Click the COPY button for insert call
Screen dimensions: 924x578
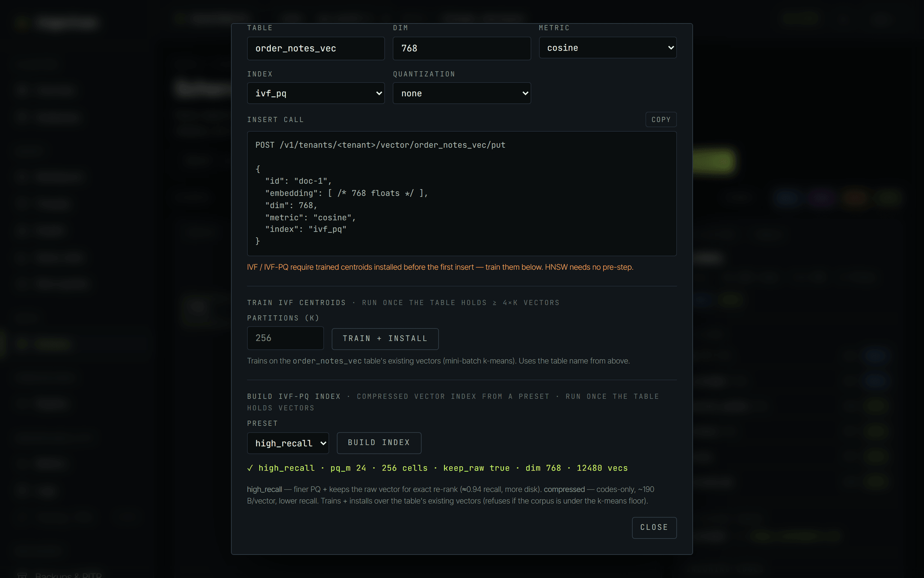661,119
